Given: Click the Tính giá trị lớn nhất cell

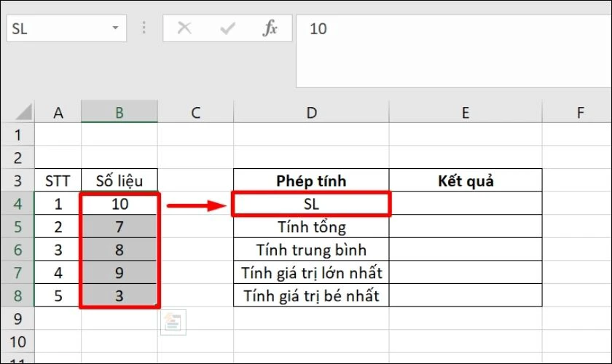Looking at the screenshot, I should (312, 273).
